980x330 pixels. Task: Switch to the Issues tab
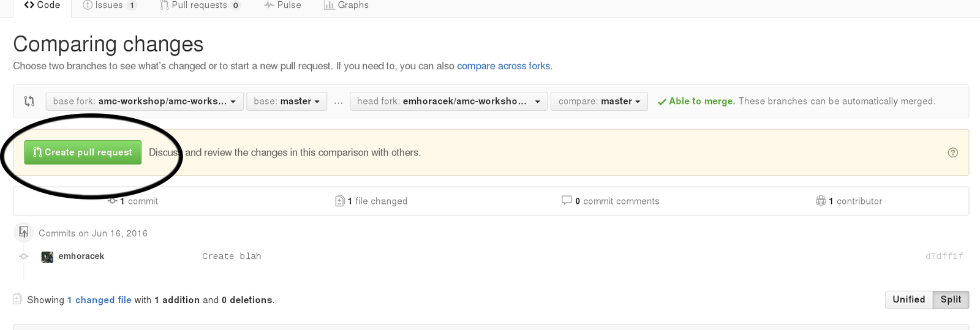(x=110, y=6)
